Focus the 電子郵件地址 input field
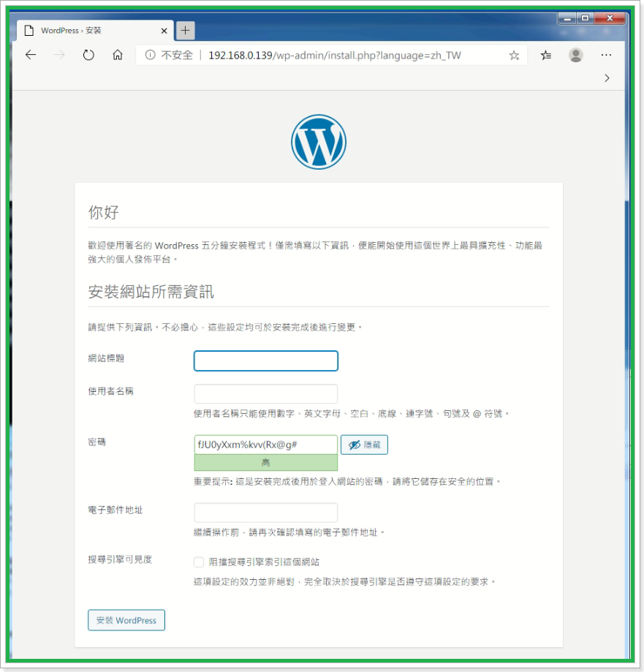644x672 pixels. pos(265,512)
